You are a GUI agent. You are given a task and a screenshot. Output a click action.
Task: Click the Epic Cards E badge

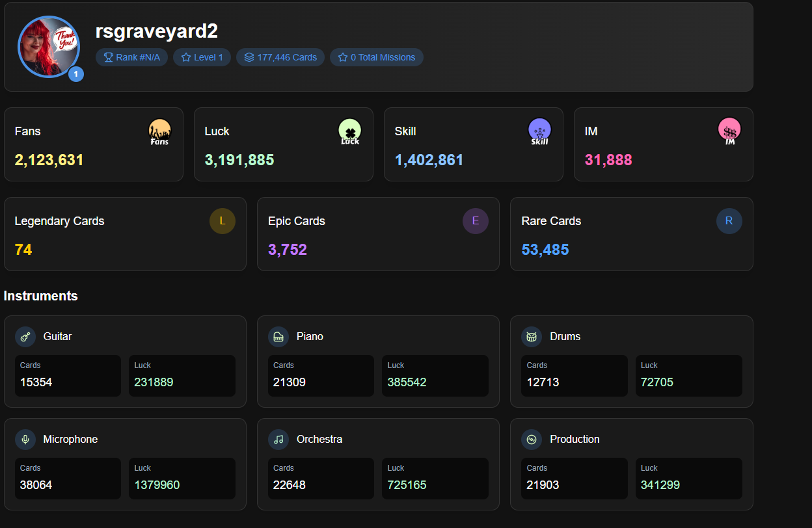tap(476, 221)
